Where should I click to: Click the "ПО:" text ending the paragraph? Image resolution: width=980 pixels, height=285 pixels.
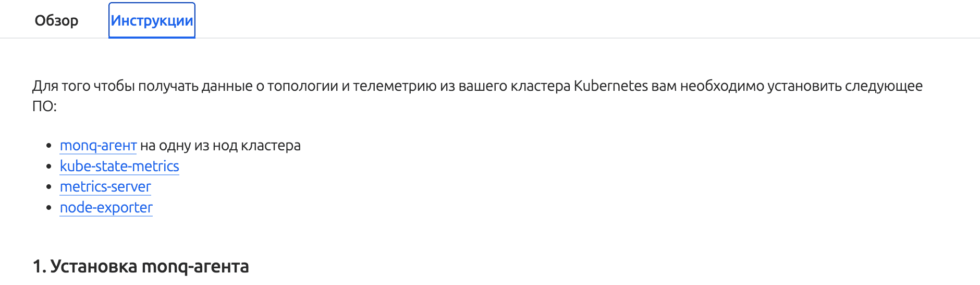click(44, 106)
